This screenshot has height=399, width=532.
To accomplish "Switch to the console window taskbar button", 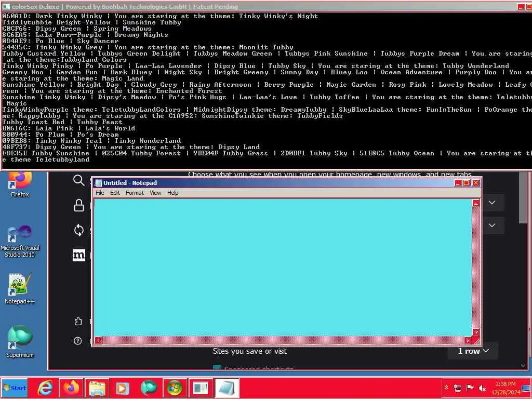I will click(201, 388).
